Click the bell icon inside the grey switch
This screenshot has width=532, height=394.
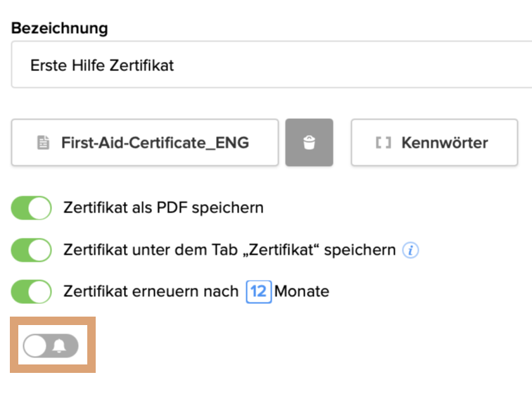[60, 345]
